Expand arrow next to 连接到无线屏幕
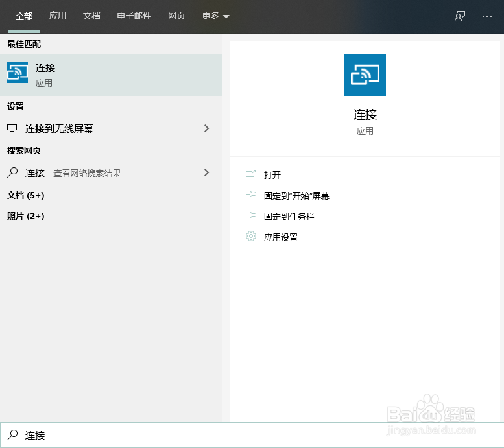The width and height of the screenshot is (504, 448). coord(207,128)
